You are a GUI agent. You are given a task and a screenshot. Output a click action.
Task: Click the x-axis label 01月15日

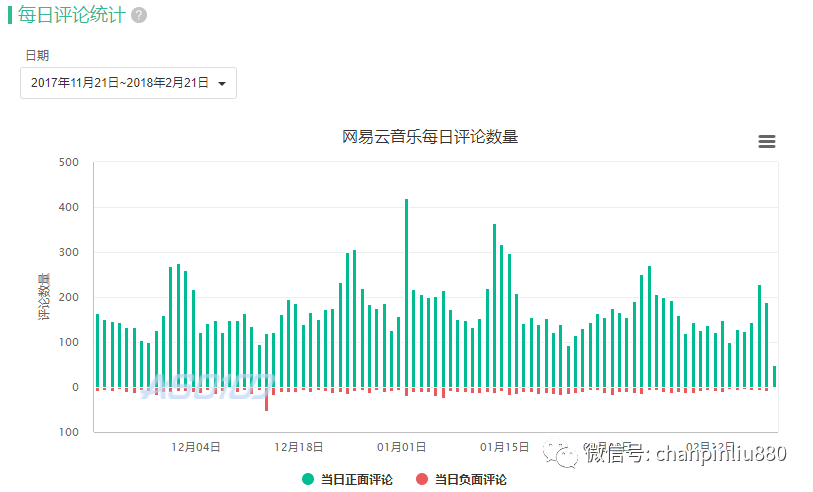(504, 447)
